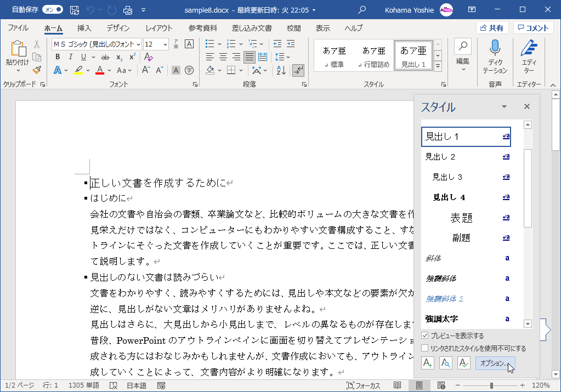Viewport: 561px width, 392px height.
Task: Uncheck the プレビューを表示する checkbox
Action: tap(425, 336)
